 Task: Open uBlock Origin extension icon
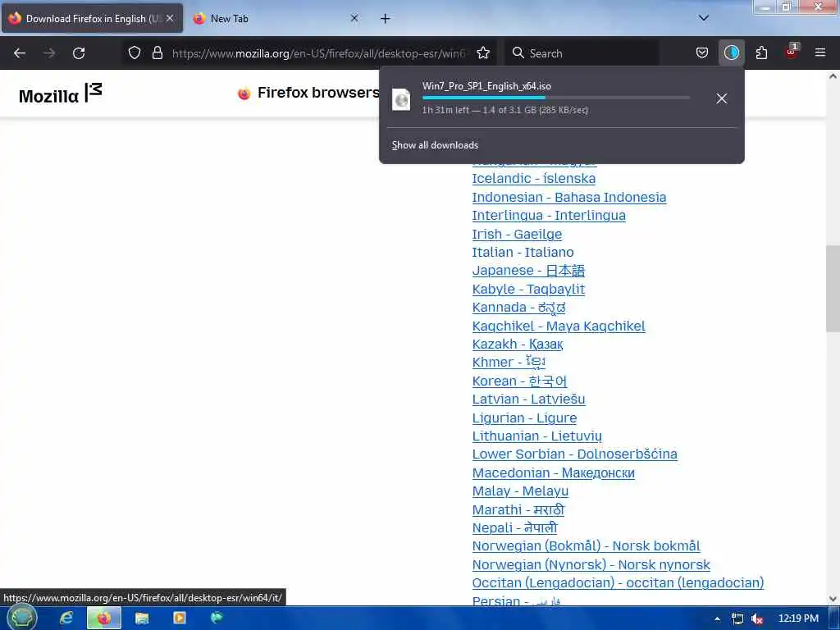pyautogui.click(x=792, y=52)
